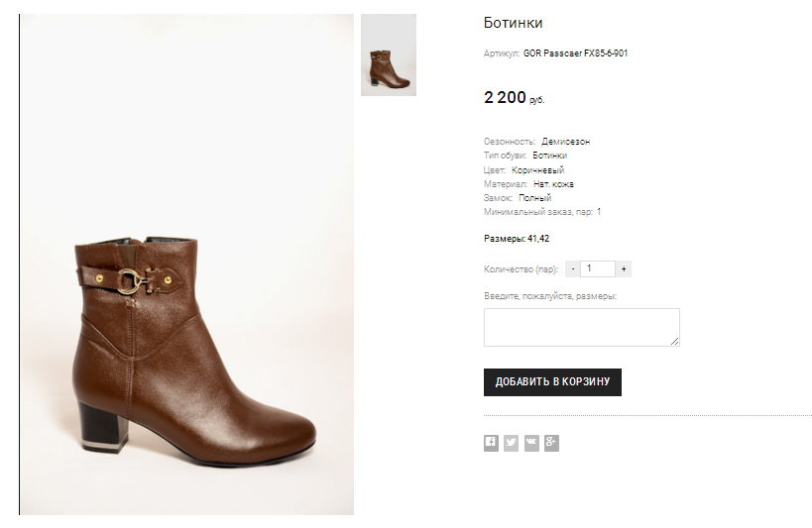The height and width of the screenshot is (528, 812).
Task: Share via the VK icon
Action: tap(531, 443)
